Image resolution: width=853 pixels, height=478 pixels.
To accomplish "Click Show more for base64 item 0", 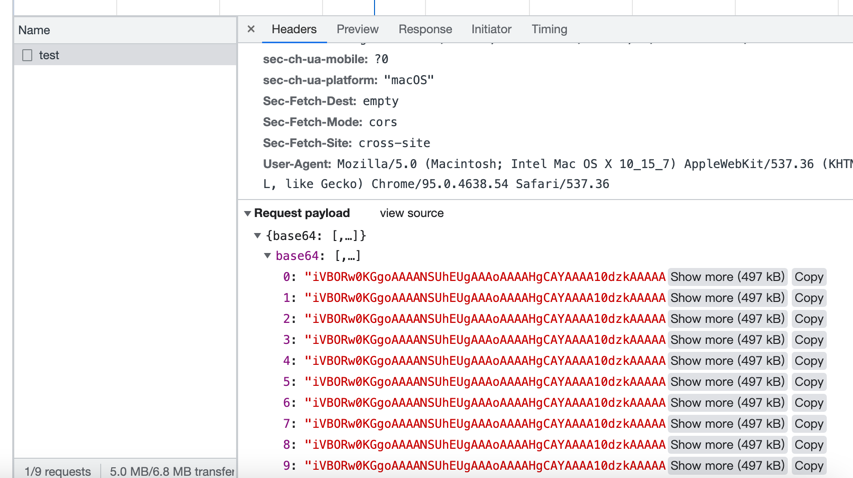I will (x=727, y=277).
